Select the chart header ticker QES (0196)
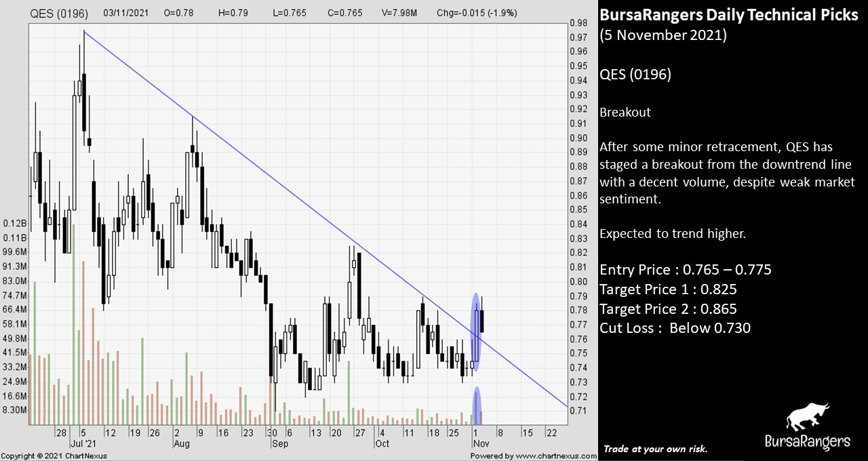 click(x=60, y=13)
